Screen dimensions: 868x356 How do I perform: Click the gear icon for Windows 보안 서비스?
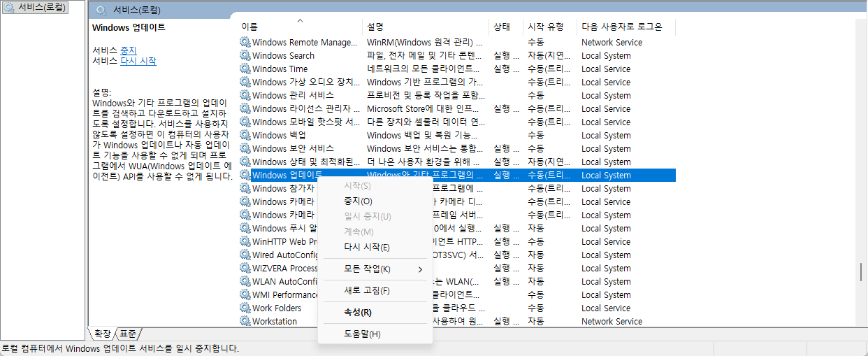click(245, 148)
